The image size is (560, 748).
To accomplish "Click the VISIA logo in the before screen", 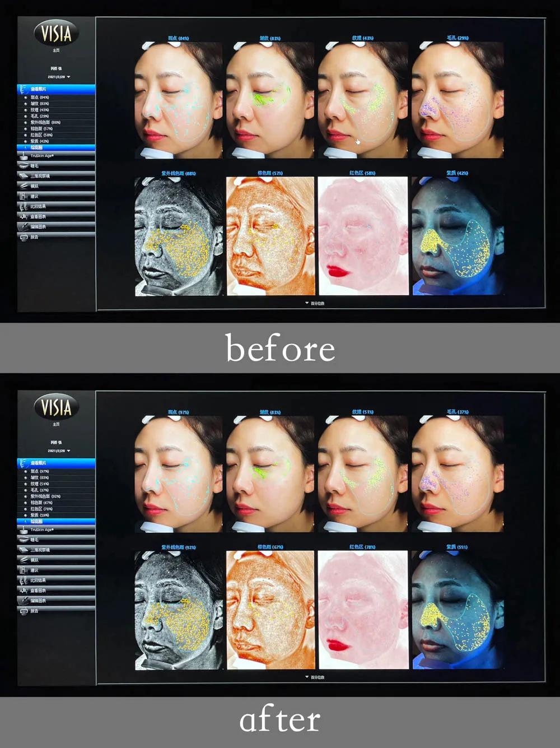I will pos(56,33).
